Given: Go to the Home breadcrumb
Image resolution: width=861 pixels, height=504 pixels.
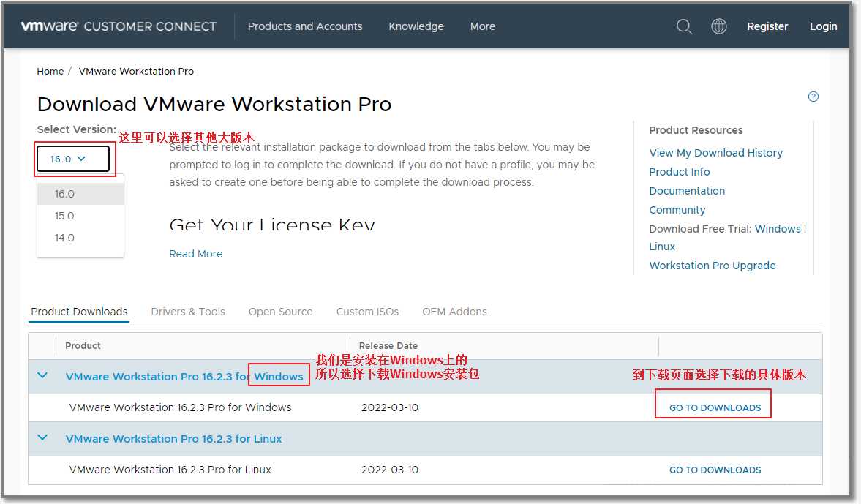Looking at the screenshot, I should click(50, 72).
